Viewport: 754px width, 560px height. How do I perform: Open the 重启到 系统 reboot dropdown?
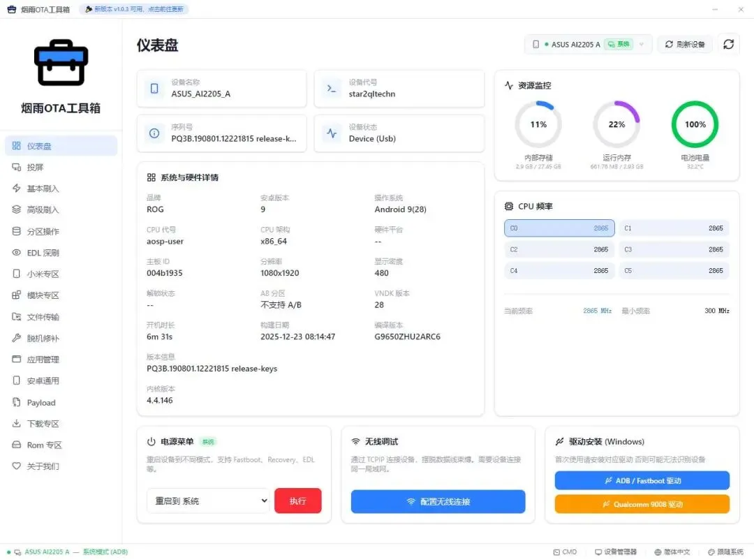coord(208,501)
